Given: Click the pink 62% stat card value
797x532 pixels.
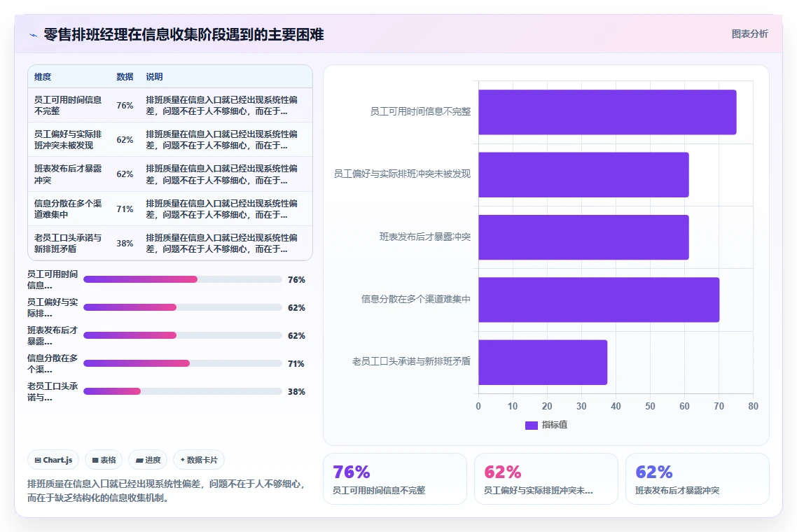Looking at the screenshot, I should pyautogui.click(x=503, y=472).
